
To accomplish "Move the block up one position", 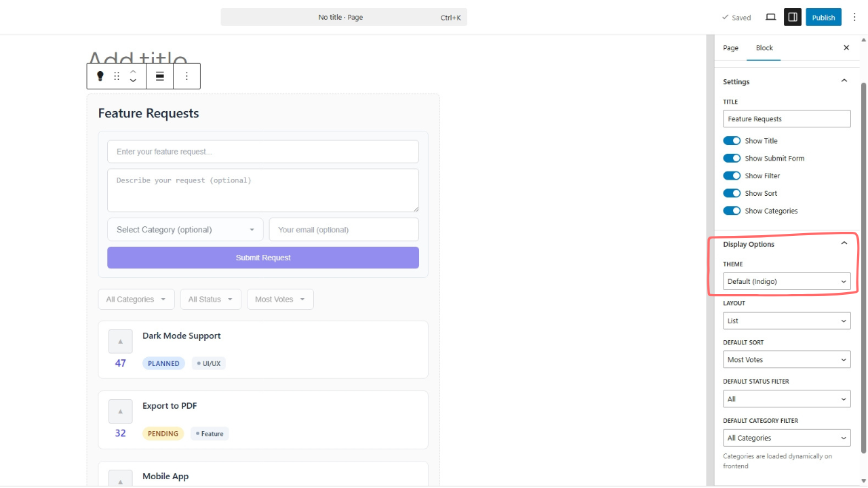I will coord(133,70).
